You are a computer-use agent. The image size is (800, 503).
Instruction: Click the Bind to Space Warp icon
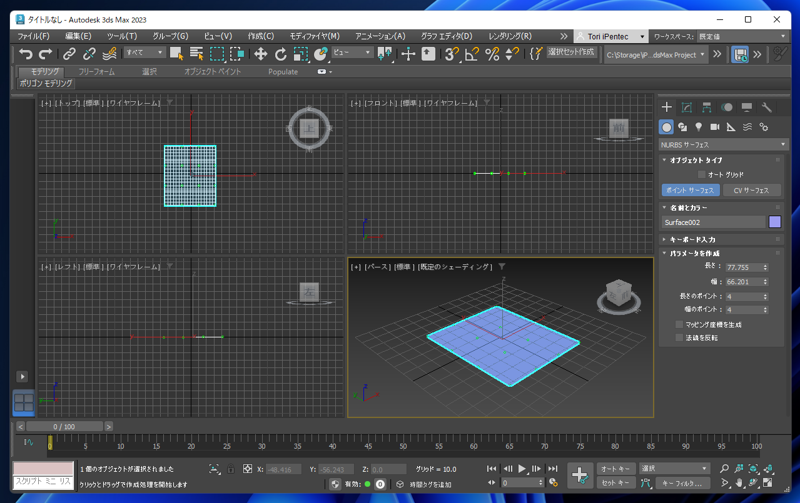109,54
